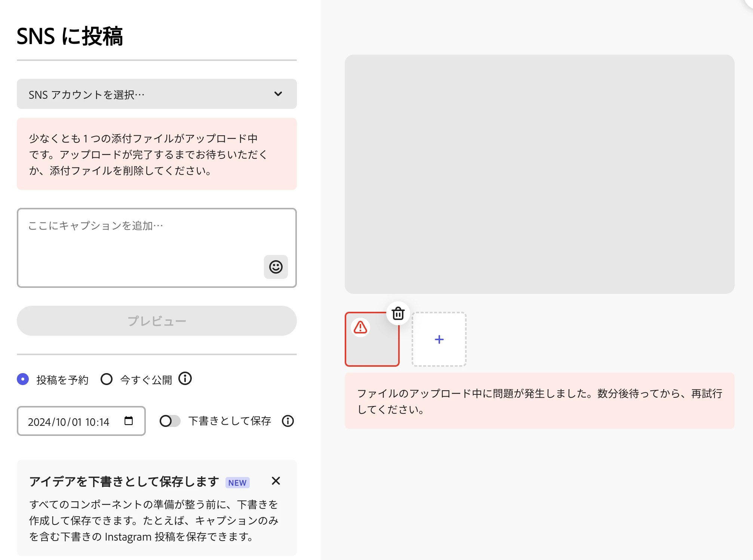Click the chevron arrow of account selector
Viewport: 753px width, 560px height.
278,94
